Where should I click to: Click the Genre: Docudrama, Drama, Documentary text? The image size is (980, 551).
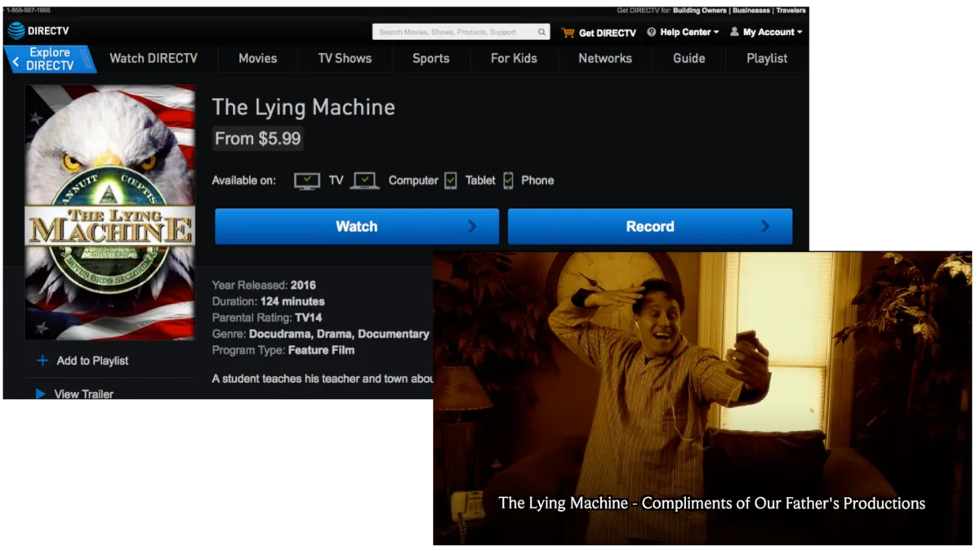coord(320,333)
